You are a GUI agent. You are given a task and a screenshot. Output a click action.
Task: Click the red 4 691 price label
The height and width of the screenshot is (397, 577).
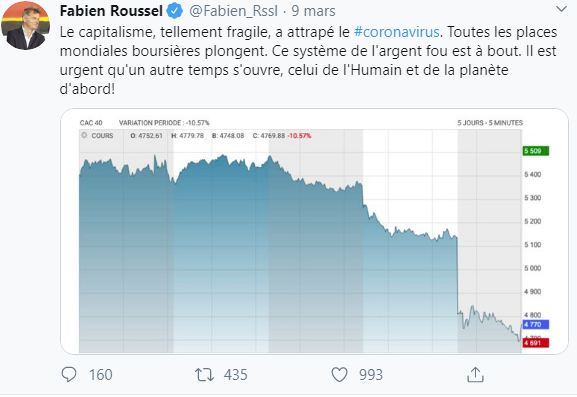536,343
